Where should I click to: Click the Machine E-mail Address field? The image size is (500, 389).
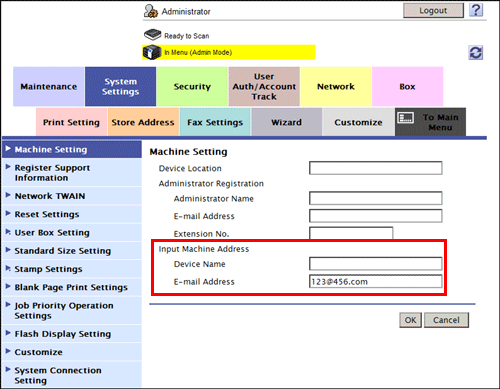click(376, 281)
